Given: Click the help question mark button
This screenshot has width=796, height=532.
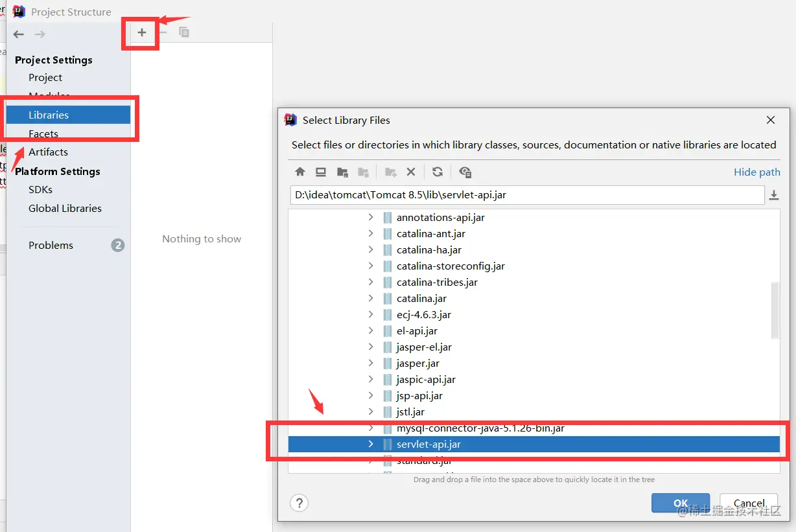Looking at the screenshot, I should [299, 503].
